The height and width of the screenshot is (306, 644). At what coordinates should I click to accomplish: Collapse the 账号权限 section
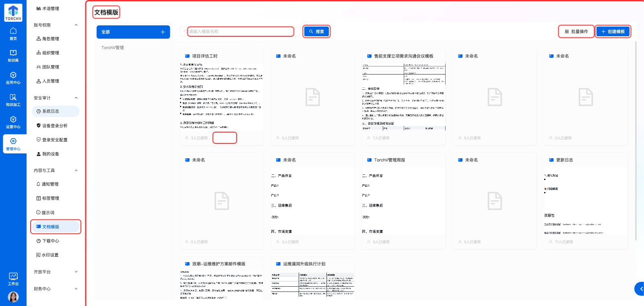pos(76,25)
